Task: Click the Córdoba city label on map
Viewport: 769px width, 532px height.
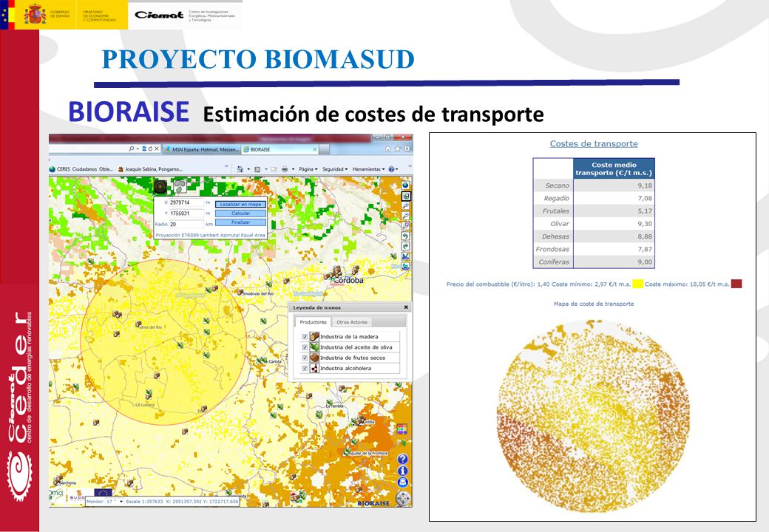Action: [348, 280]
